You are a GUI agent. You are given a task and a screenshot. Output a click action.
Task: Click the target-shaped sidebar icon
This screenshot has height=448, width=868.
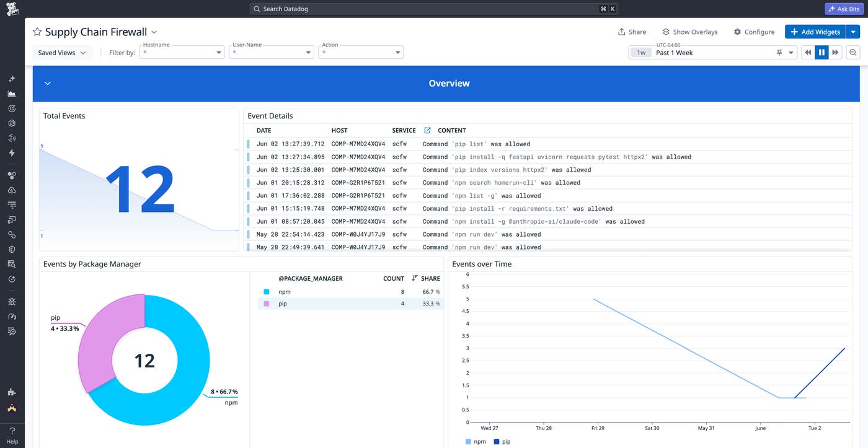pos(12,108)
